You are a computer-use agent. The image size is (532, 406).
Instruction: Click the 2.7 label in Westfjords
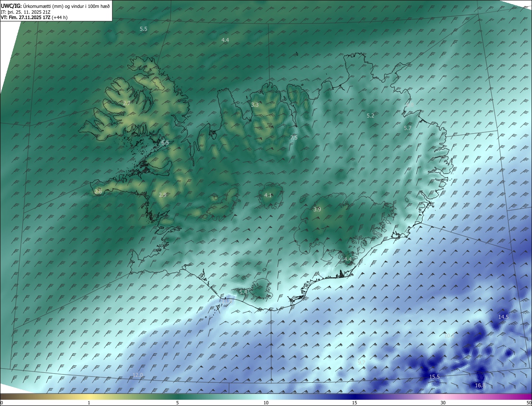point(127,103)
